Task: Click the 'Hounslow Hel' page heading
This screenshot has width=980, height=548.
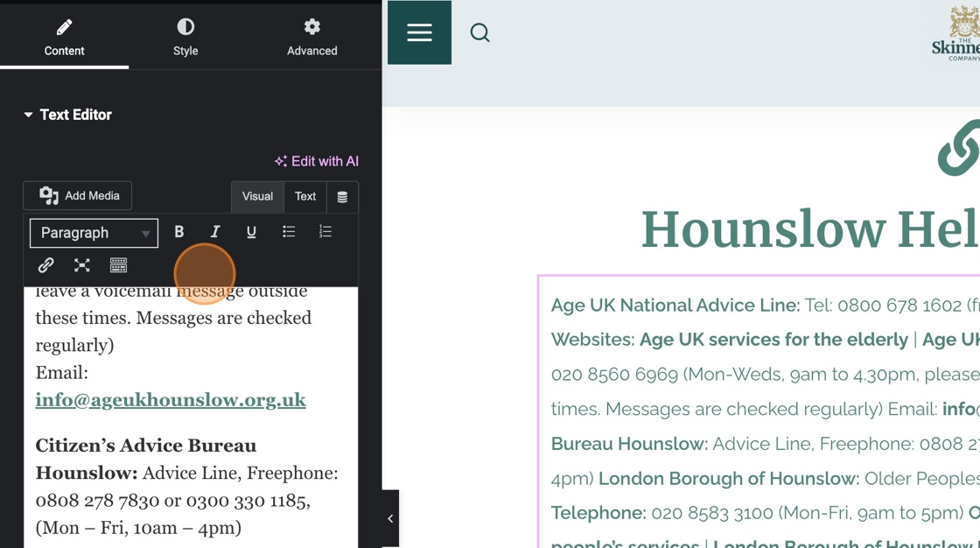Action: point(810,229)
